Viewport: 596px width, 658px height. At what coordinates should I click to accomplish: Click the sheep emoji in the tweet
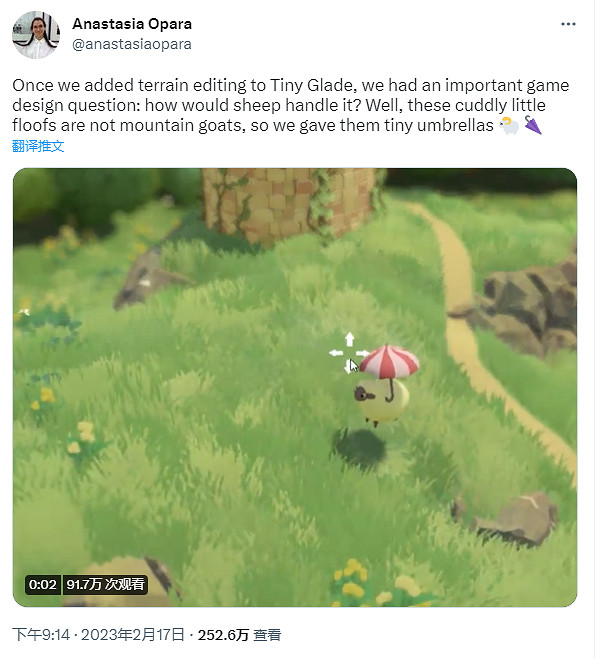click(x=509, y=125)
